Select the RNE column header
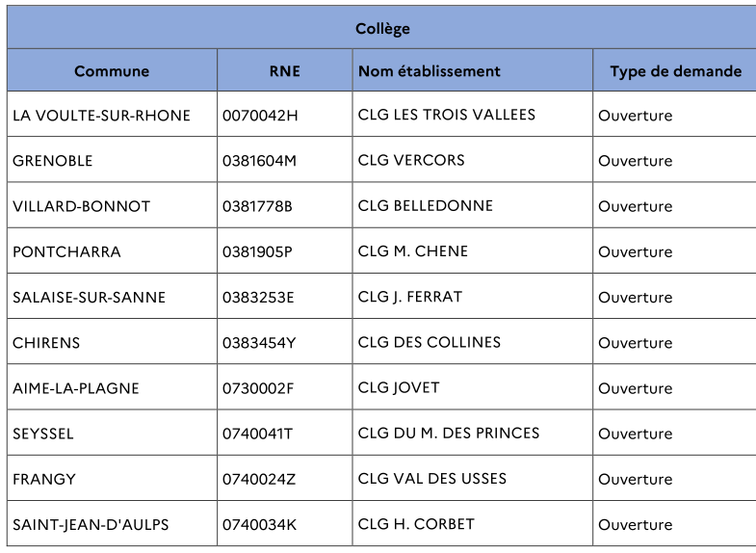 284,70
